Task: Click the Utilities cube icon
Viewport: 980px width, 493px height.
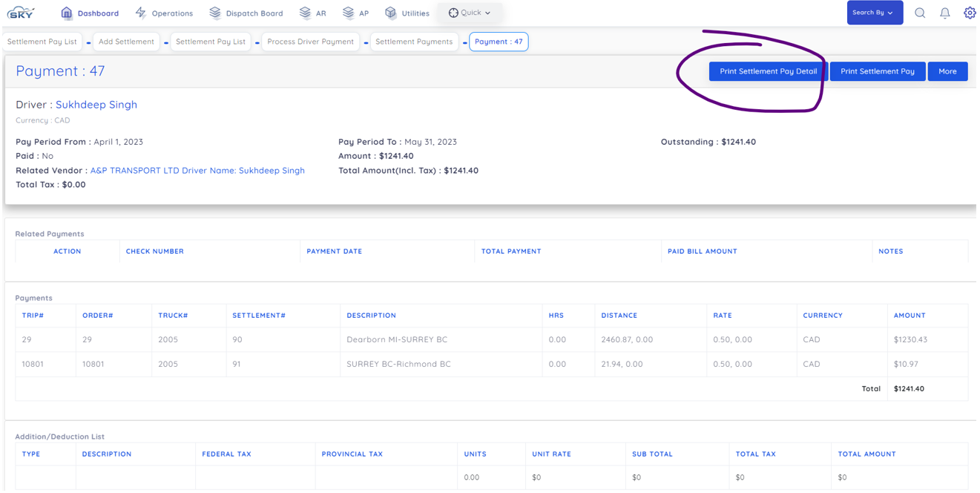Action: click(391, 13)
